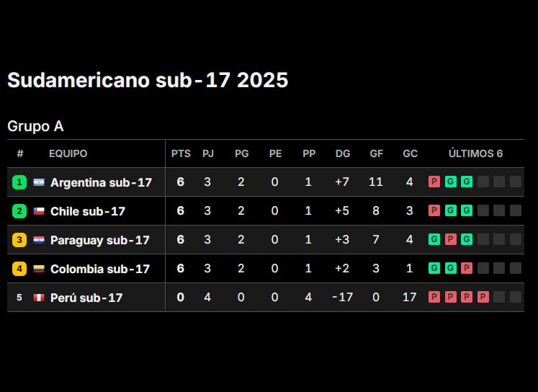Viewport: 538px width, 392px height.
Task: Click the ÚLTIMOS 6 column header
Action: click(475, 153)
